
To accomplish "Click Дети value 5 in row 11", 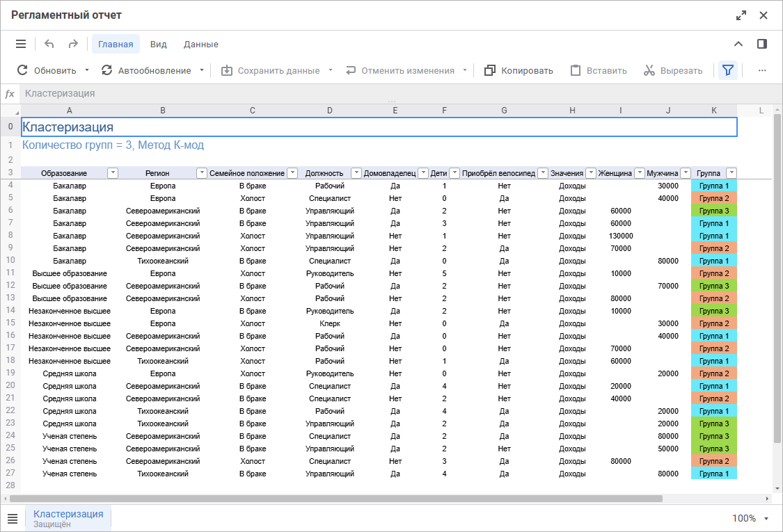I will pos(445,273).
